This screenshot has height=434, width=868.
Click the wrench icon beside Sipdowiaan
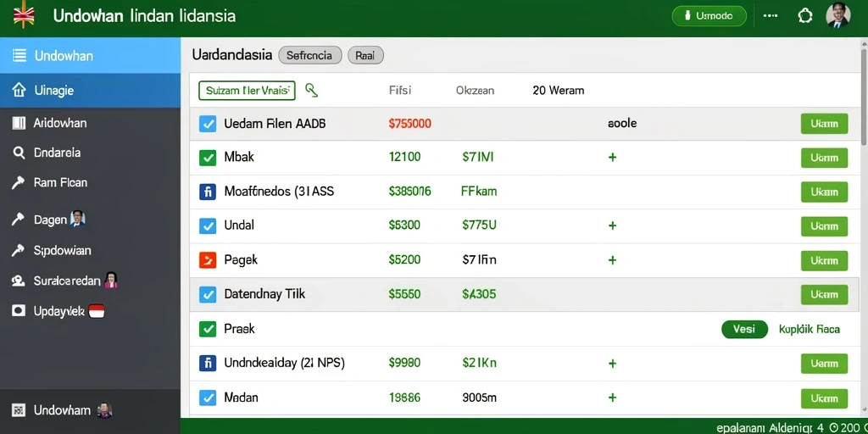(x=19, y=251)
